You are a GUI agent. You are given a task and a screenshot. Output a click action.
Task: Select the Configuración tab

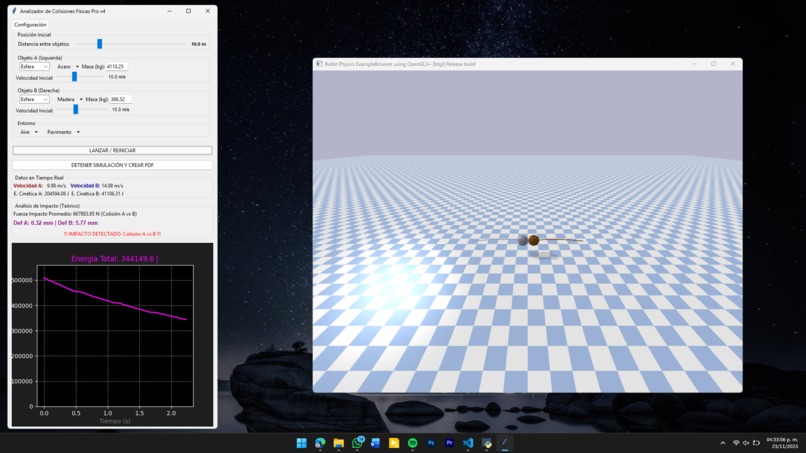point(30,25)
